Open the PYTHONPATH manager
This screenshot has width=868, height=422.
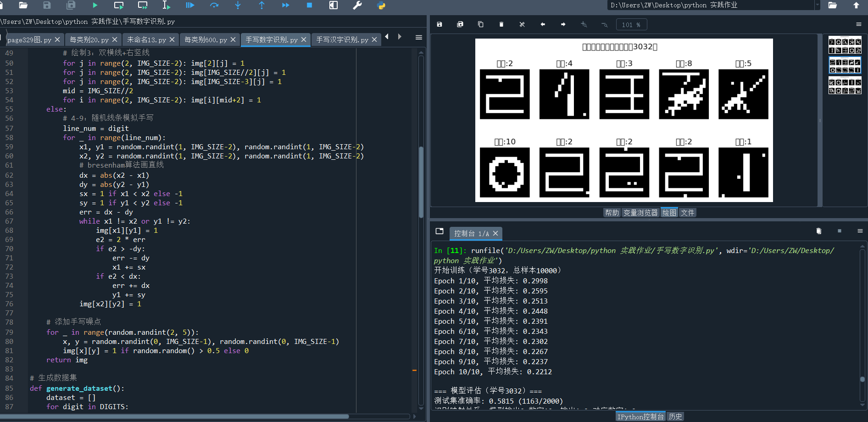pyautogui.click(x=381, y=6)
